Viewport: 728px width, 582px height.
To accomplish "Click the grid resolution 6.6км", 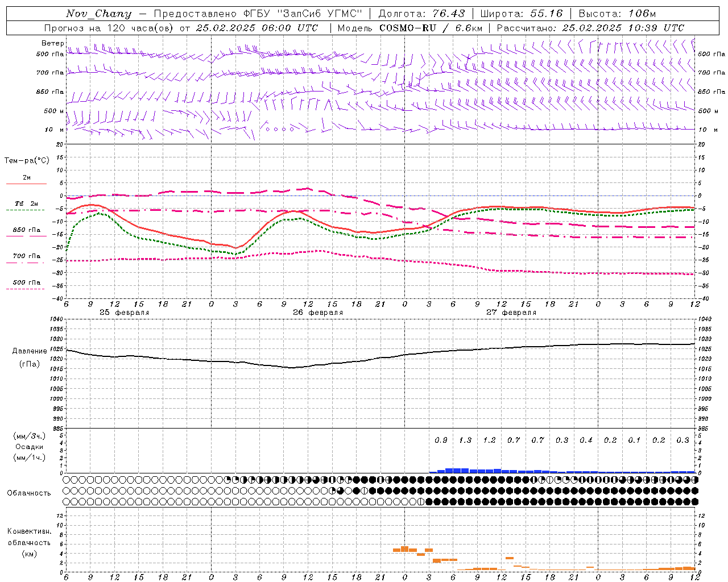I will click(469, 28).
